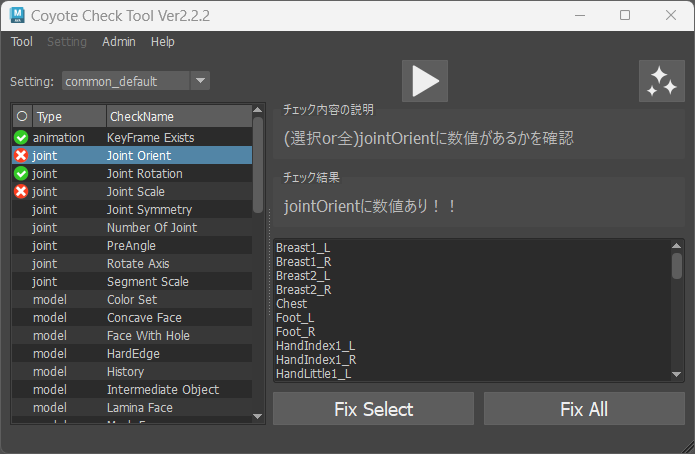The image size is (695, 454).
Task: Click red X icon beside Joint Scale
Action: click(x=21, y=191)
